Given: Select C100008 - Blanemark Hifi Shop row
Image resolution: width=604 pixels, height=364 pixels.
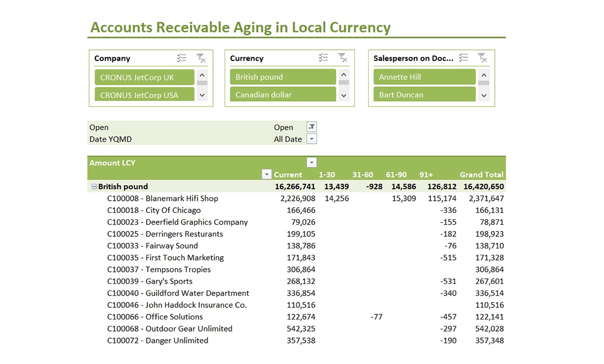Looking at the screenshot, I should pos(297,198).
